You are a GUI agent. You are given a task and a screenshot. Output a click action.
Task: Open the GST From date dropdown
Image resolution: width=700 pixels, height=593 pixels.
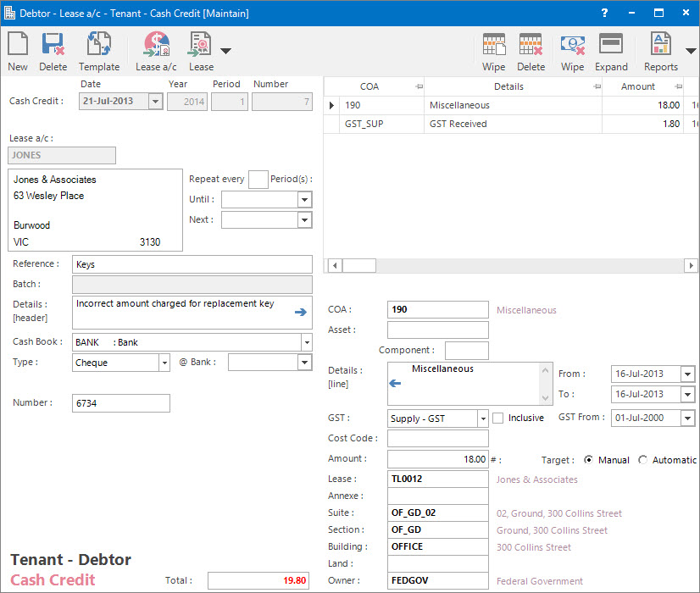[687, 418]
